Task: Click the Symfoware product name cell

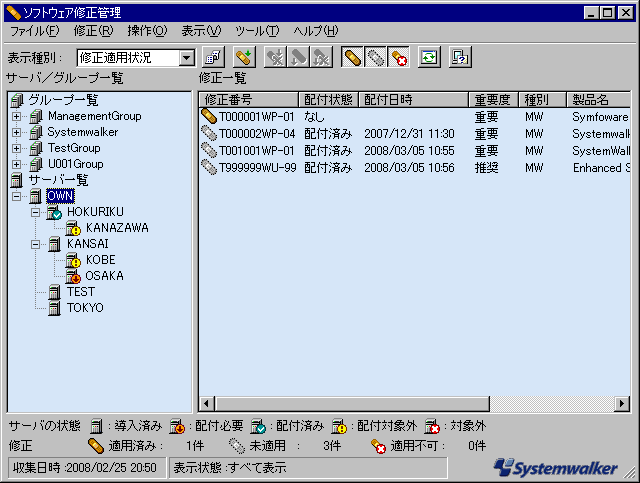Action: [600, 117]
